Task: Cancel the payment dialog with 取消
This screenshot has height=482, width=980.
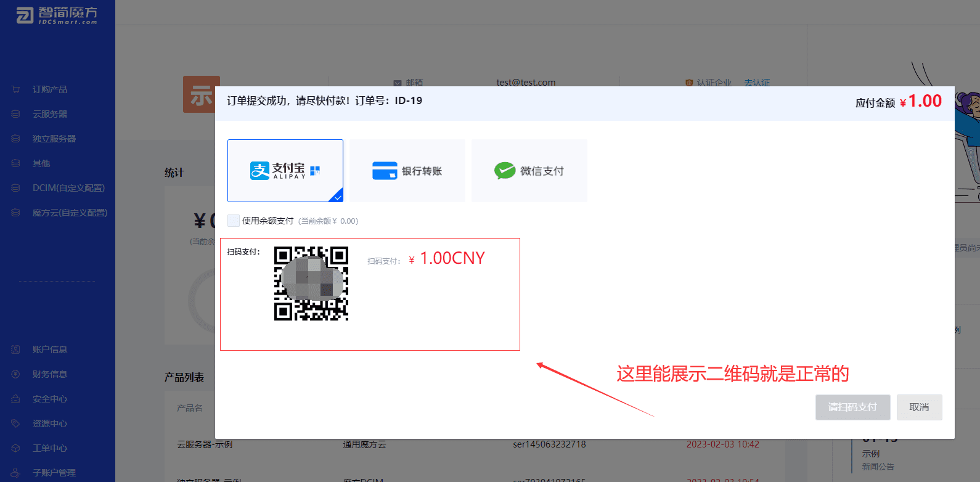Action: (x=919, y=407)
